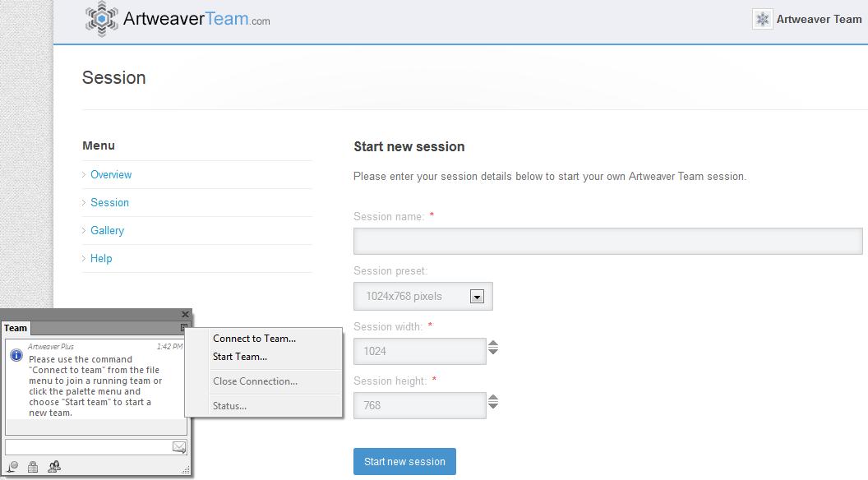This screenshot has height=480, width=868.
Task: Click the Artweaver Team user avatar icon
Action: (763, 20)
